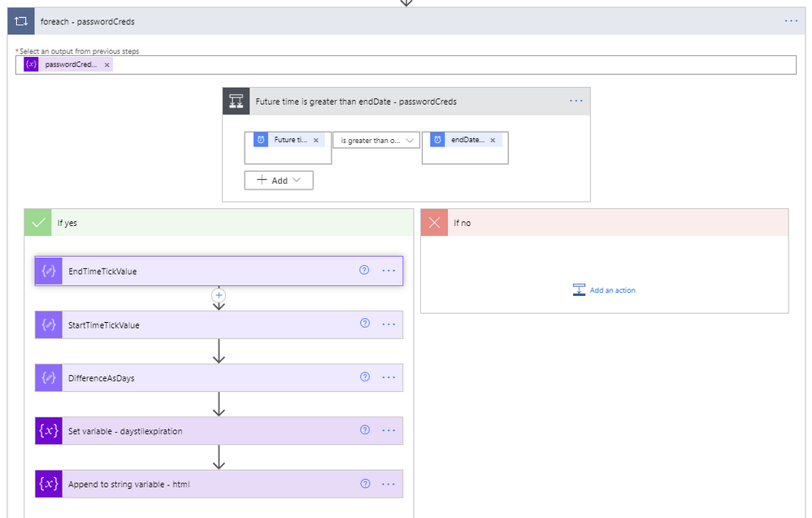This screenshot has height=518, width=812.
Task: Expand the DifferenceAsDays action card
Action: click(219, 377)
